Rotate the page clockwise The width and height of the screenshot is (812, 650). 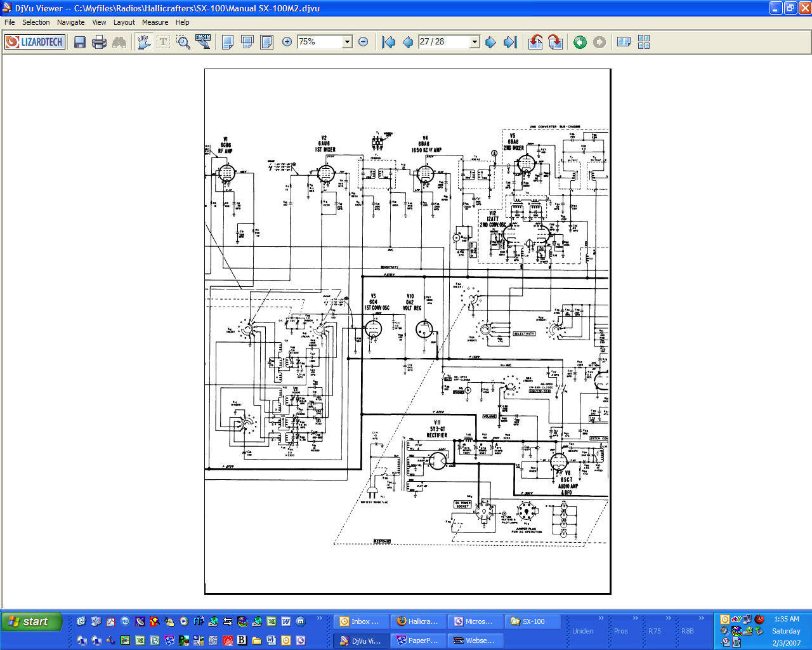click(556, 42)
